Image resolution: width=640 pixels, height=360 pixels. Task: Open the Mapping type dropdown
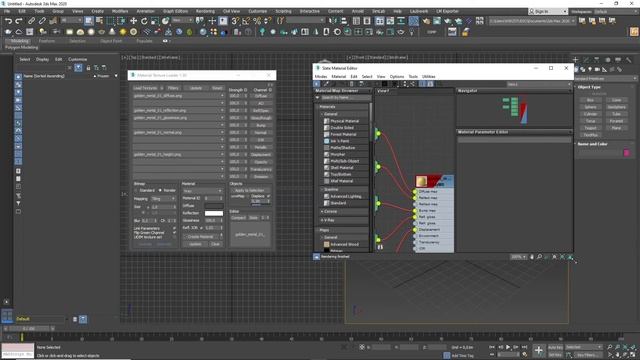point(163,198)
